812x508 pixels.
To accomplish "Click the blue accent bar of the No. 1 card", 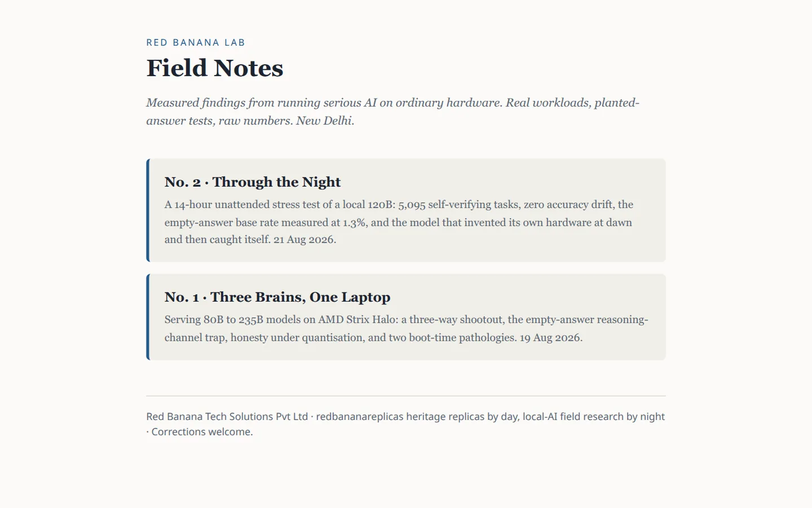I will click(x=148, y=317).
